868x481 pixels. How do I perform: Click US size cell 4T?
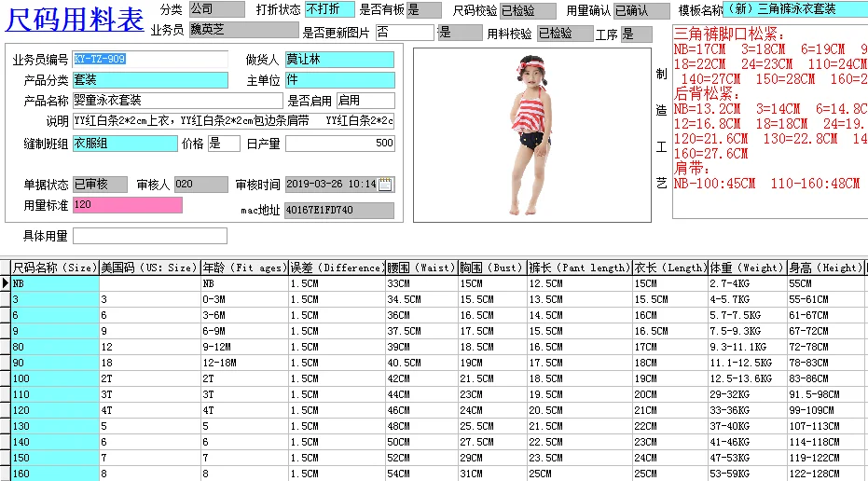point(149,411)
